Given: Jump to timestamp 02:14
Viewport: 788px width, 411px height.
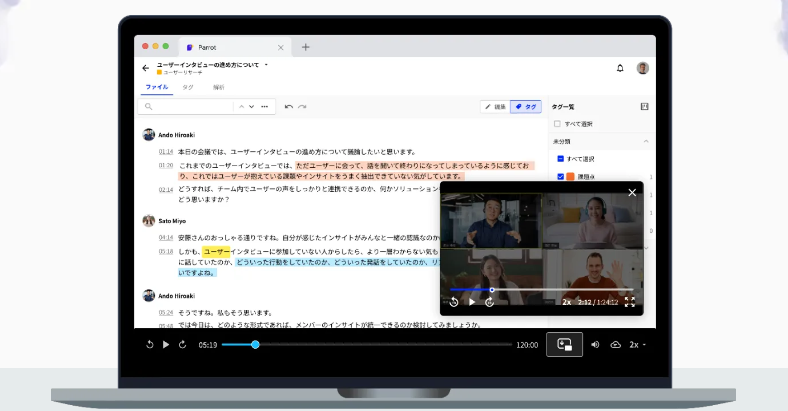Looking at the screenshot, I should 166,189.
